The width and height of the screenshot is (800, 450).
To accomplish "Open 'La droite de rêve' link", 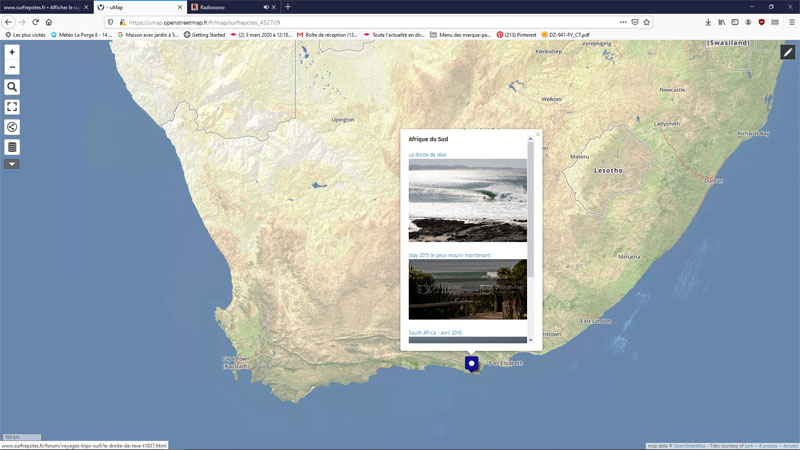I will [427, 155].
